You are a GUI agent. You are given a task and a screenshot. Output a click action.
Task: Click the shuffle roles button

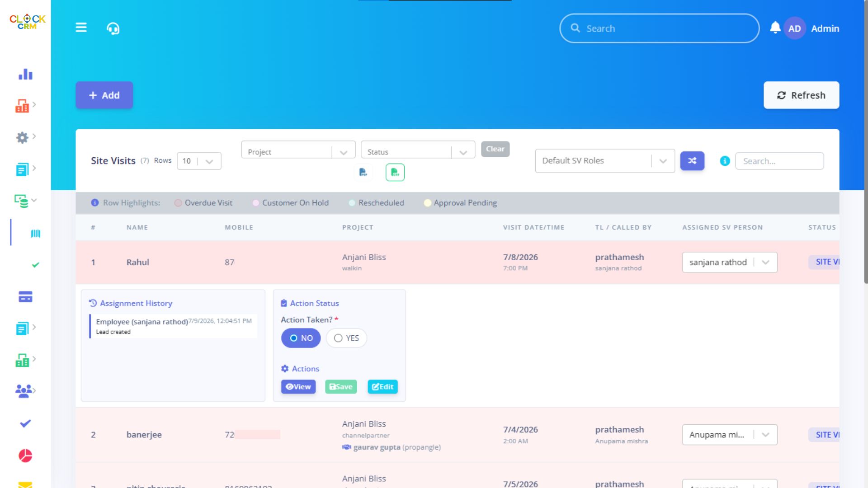(x=692, y=160)
